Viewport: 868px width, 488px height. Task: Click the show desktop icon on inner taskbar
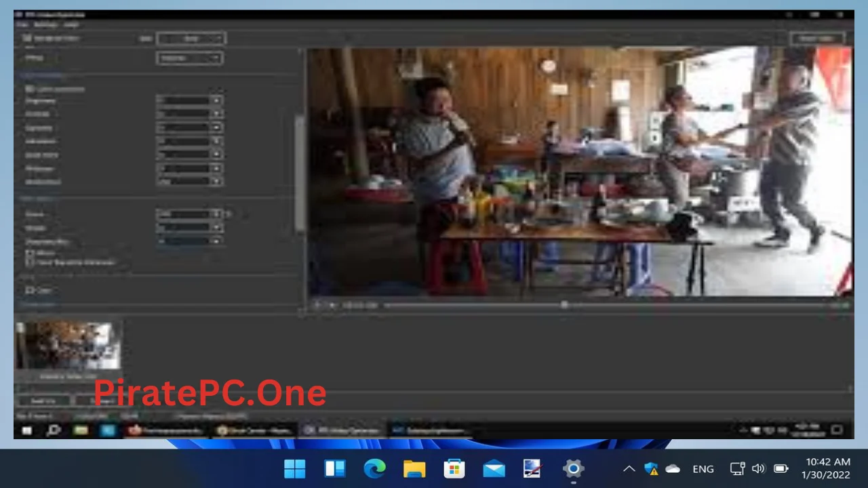(x=837, y=430)
